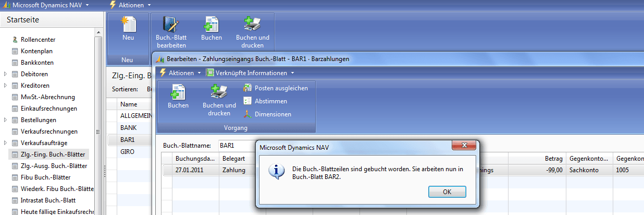Click OK in the Dynamics NAV message dialog
This screenshot has width=644, height=215.
[x=447, y=192]
